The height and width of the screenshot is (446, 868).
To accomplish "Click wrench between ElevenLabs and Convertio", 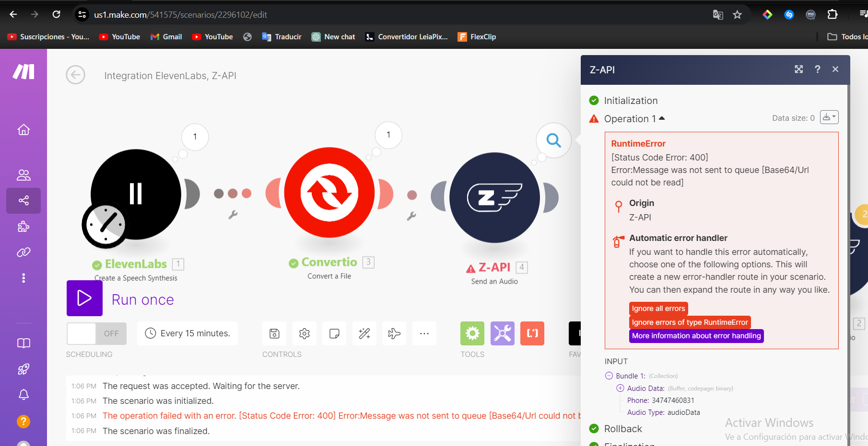I will pyautogui.click(x=233, y=215).
